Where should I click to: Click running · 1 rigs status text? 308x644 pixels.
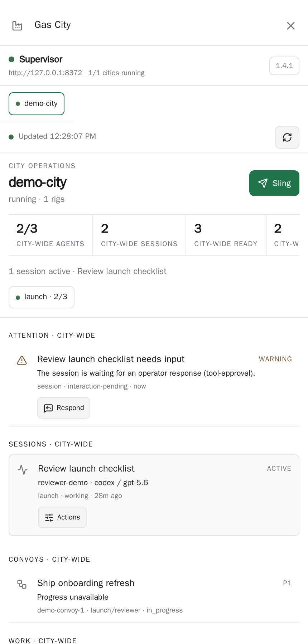coord(37,199)
